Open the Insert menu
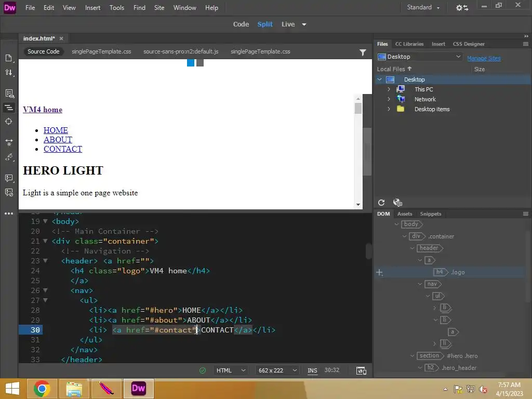Image resolution: width=532 pixels, height=399 pixels. [x=92, y=7]
